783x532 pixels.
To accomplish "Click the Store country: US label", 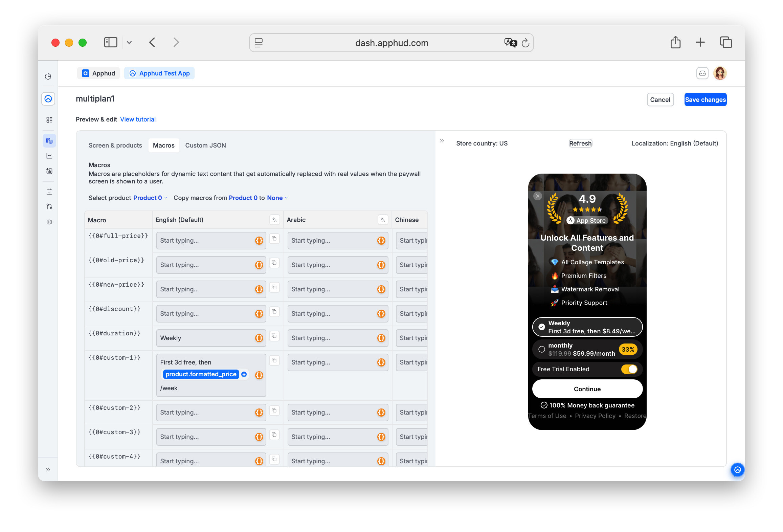I will [482, 143].
